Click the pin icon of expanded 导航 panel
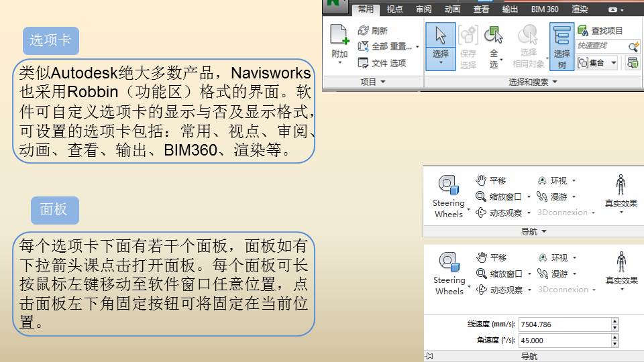 429,356
